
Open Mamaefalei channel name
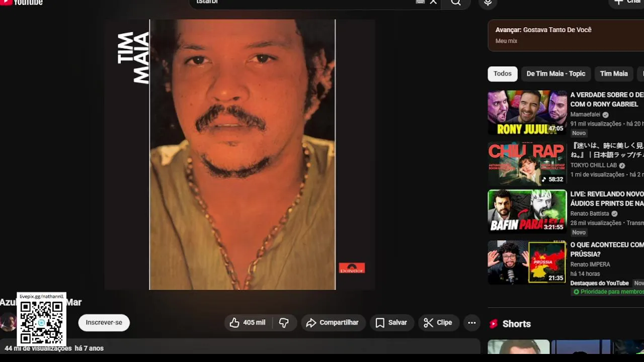point(585,115)
